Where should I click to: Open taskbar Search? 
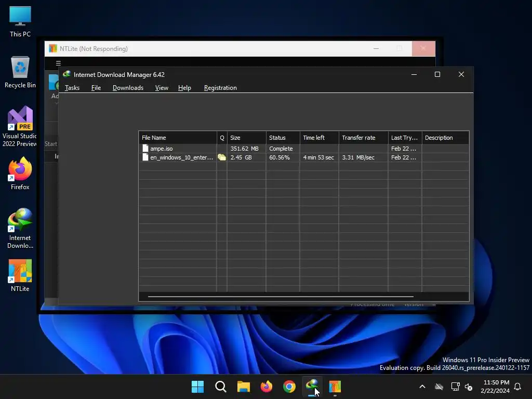[220, 387]
